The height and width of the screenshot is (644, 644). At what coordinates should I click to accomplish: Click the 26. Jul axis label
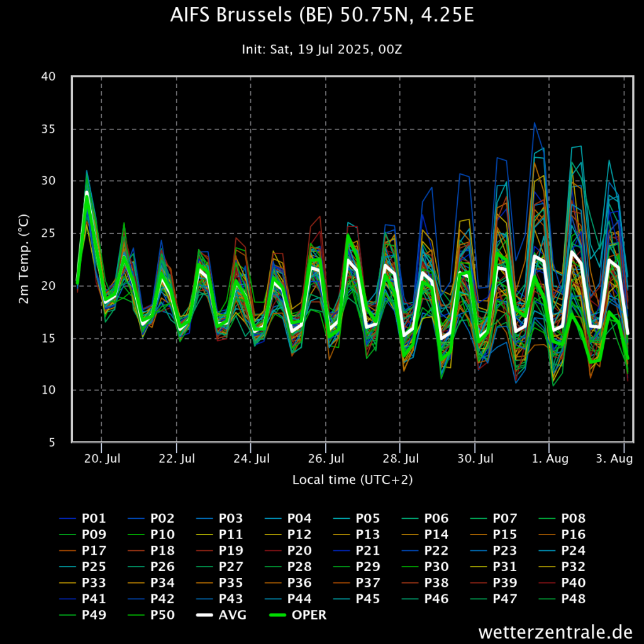point(326,458)
